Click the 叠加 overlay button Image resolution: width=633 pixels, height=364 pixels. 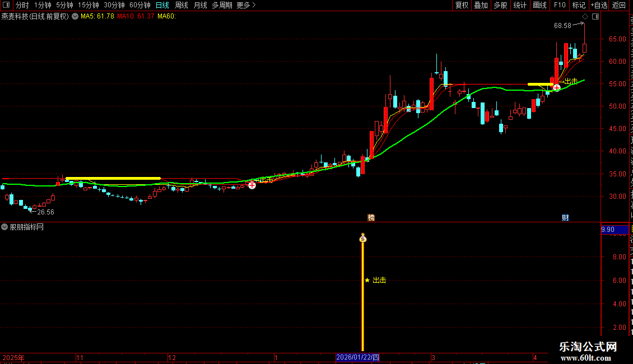pyautogui.click(x=481, y=5)
